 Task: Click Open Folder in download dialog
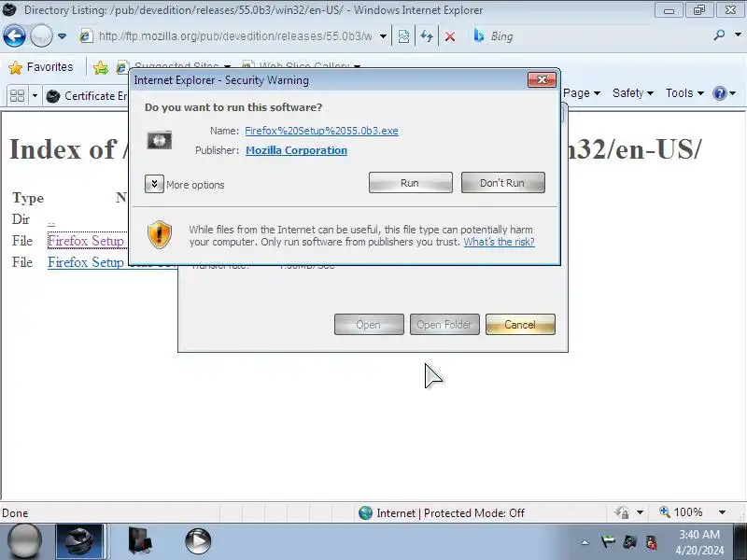444,324
